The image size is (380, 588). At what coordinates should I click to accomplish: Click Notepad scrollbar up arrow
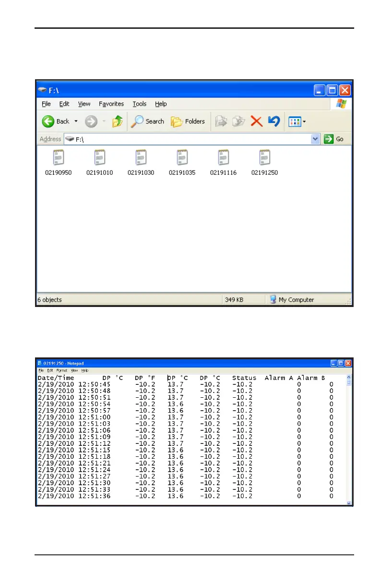click(349, 377)
